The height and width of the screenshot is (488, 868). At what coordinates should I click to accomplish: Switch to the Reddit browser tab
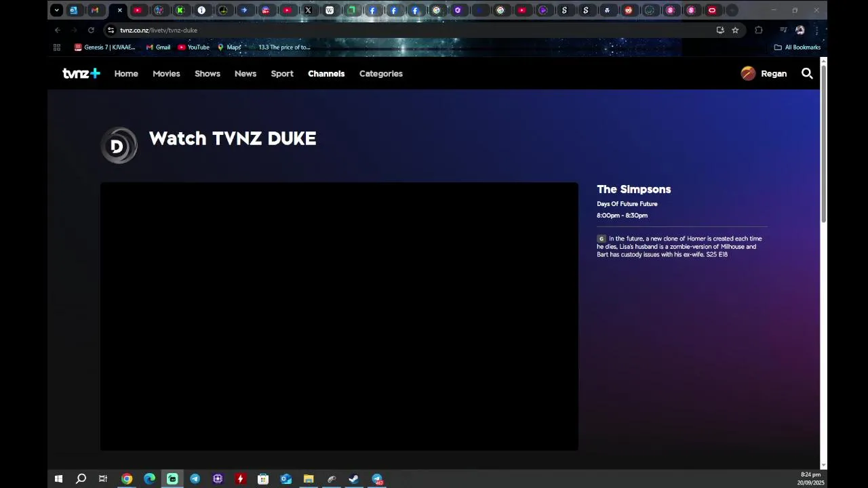pos(629,10)
